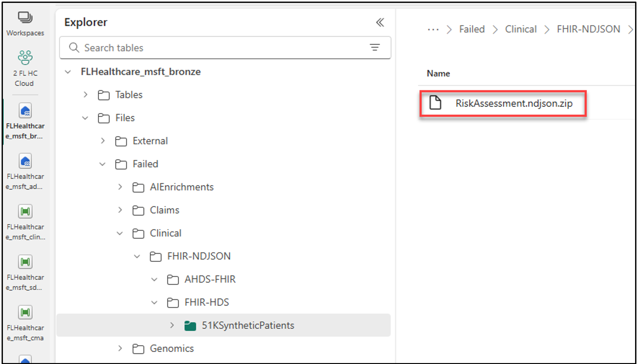The height and width of the screenshot is (364, 637).
Task: Navigate to Clinical in breadcrumb
Action: pyautogui.click(x=521, y=29)
